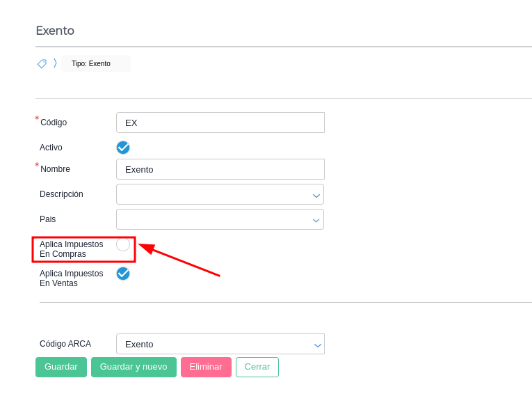The width and height of the screenshot is (532, 394).
Task: Open the Código ARCA dropdown
Action: click(220, 344)
